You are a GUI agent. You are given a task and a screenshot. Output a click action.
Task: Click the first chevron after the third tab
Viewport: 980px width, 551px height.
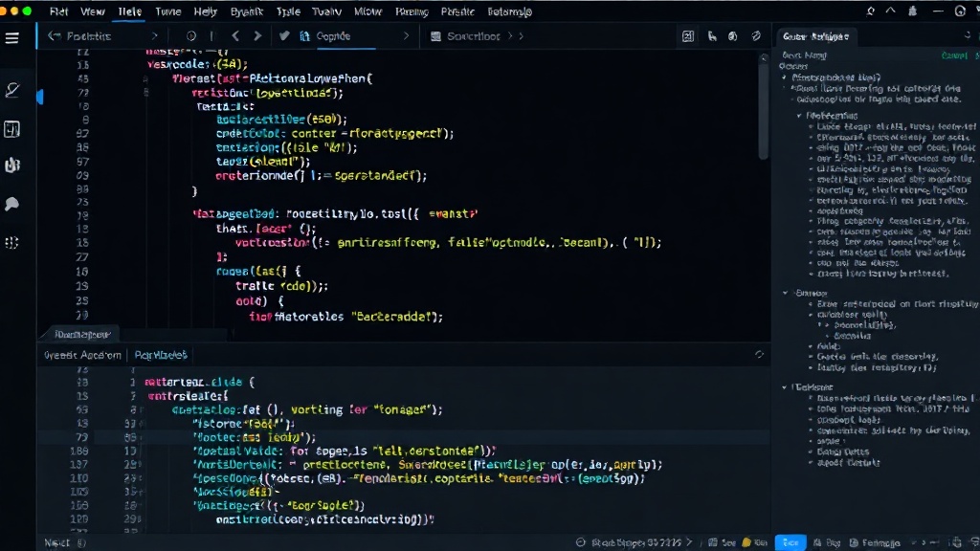(510, 36)
